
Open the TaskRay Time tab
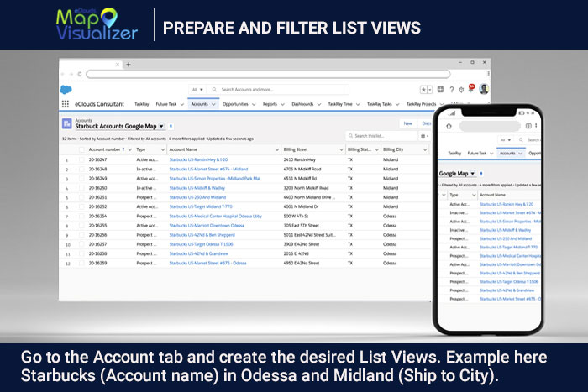(x=340, y=104)
